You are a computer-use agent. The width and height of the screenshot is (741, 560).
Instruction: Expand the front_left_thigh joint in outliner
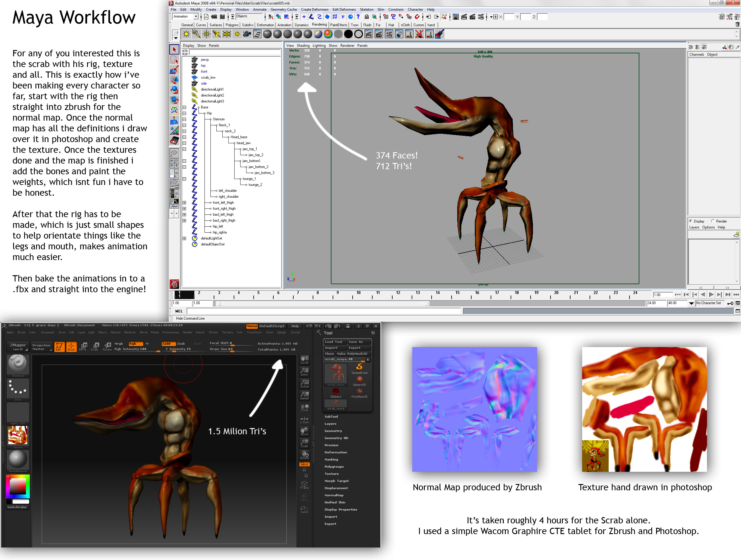[184, 203]
